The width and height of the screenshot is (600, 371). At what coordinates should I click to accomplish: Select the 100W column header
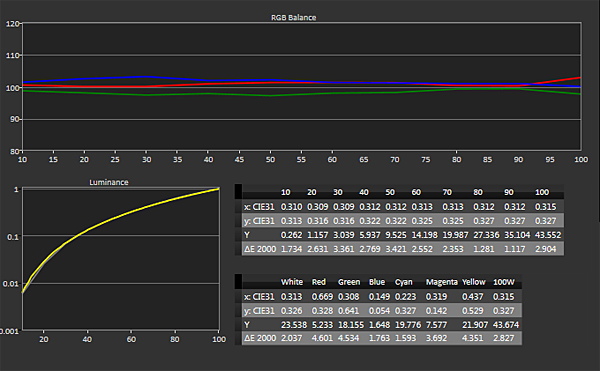coord(504,282)
